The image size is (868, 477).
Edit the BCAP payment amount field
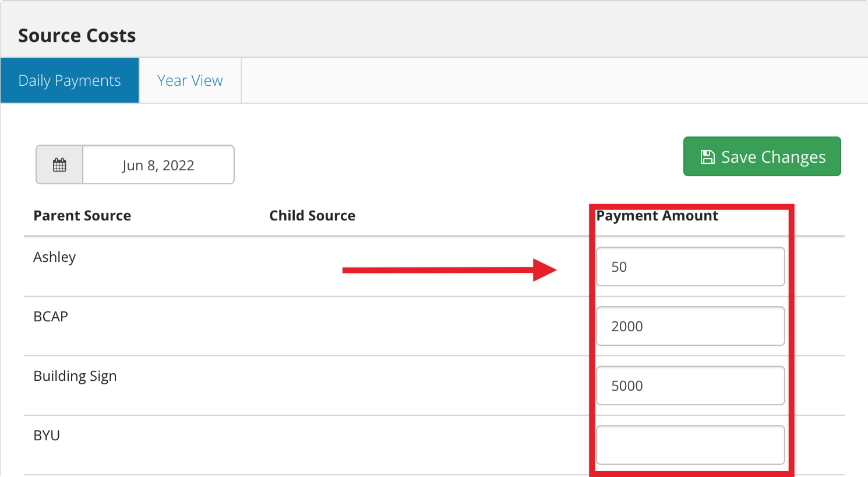690,327
